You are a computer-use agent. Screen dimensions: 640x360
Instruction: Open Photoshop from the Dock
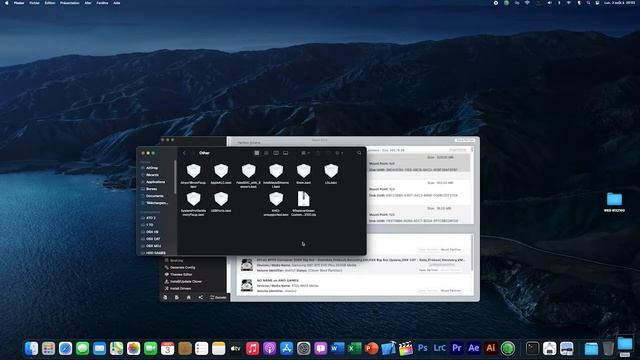tap(423, 348)
